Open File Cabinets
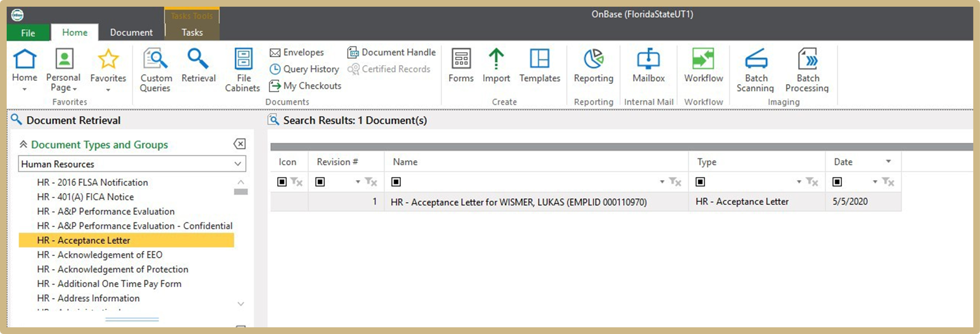 (x=243, y=70)
